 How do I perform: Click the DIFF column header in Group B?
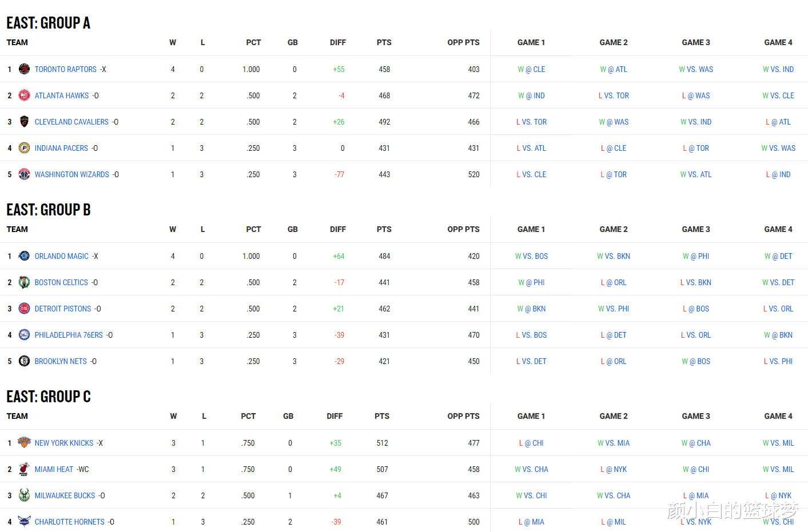click(338, 229)
